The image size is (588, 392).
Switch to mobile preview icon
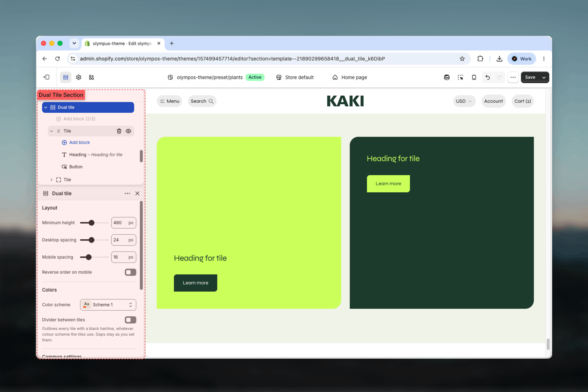[x=474, y=77]
